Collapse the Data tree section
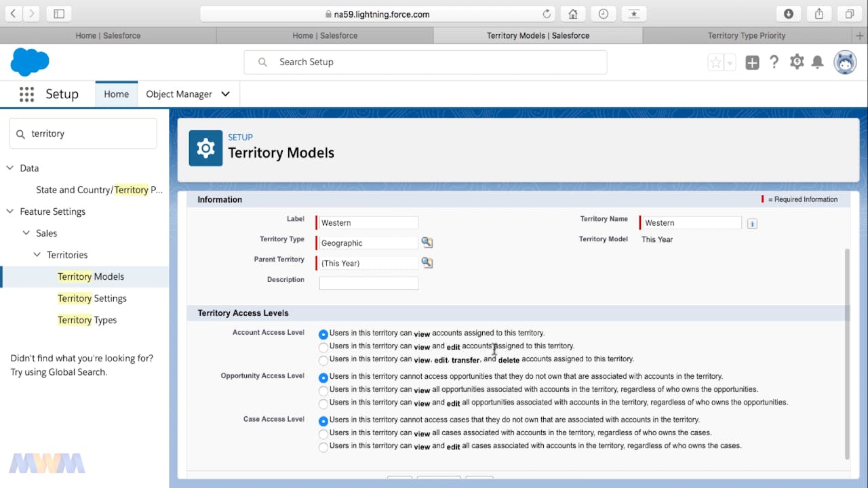This screenshot has width=868, height=488. [9, 168]
